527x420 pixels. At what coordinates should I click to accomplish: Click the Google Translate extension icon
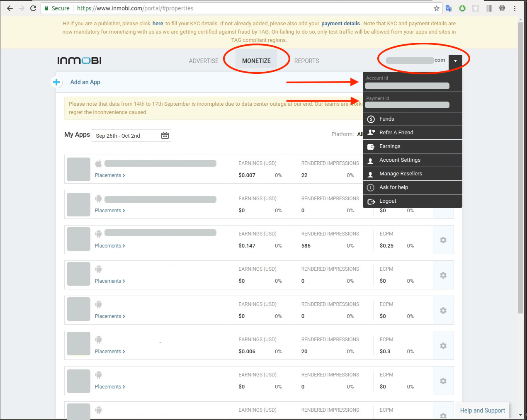(449, 8)
